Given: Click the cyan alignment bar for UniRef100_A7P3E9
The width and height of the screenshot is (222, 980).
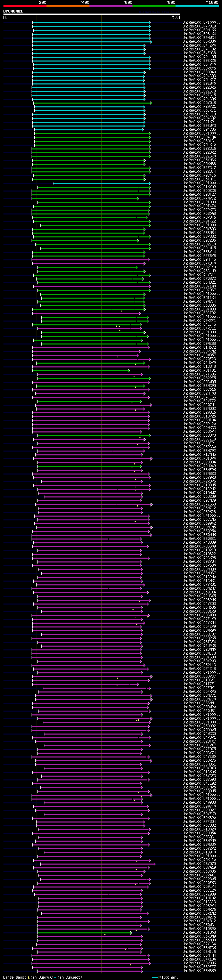Looking at the screenshot, I should (x=92, y=26).
